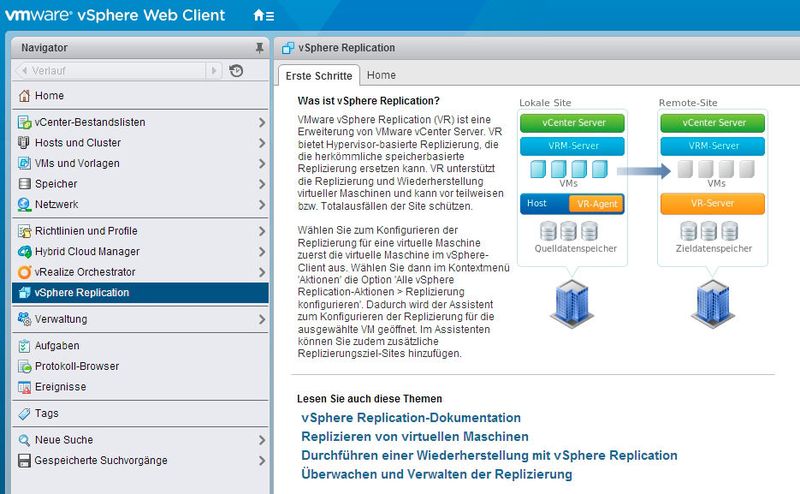800x494 pixels.
Task: Click the Home house icon in Navigator
Action: tap(24, 95)
